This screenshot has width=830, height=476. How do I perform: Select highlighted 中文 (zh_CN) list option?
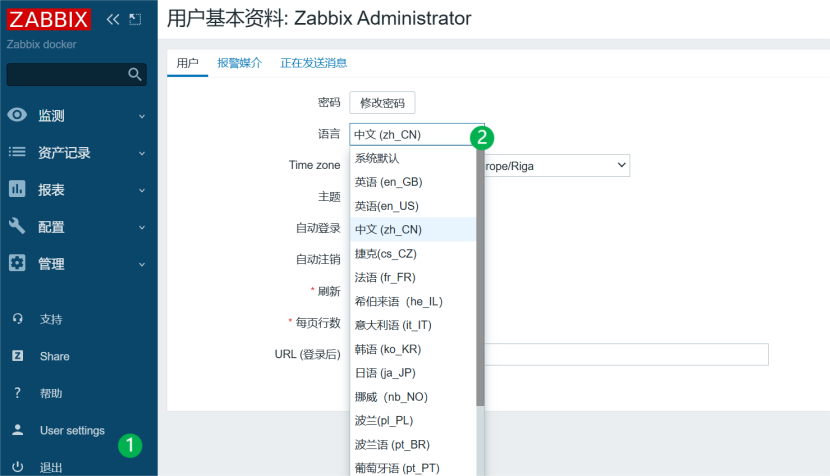coord(413,229)
